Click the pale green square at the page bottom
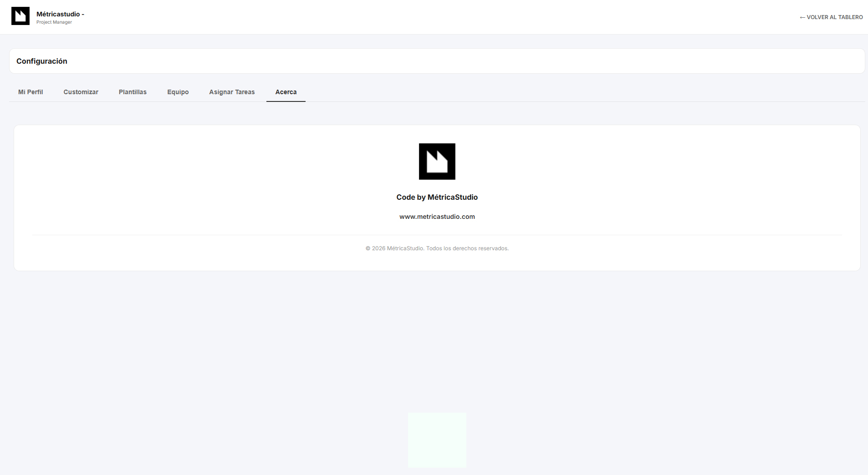This screenshot has width=868, height=475. point(437,440)
